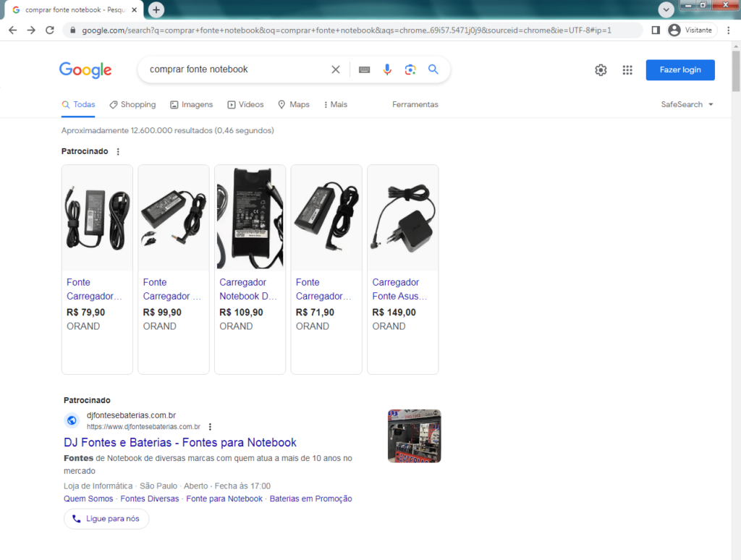Open the R$ 149,00 Asus charger image
This screenshot has height=560, width=741.
tap(402, 218)
